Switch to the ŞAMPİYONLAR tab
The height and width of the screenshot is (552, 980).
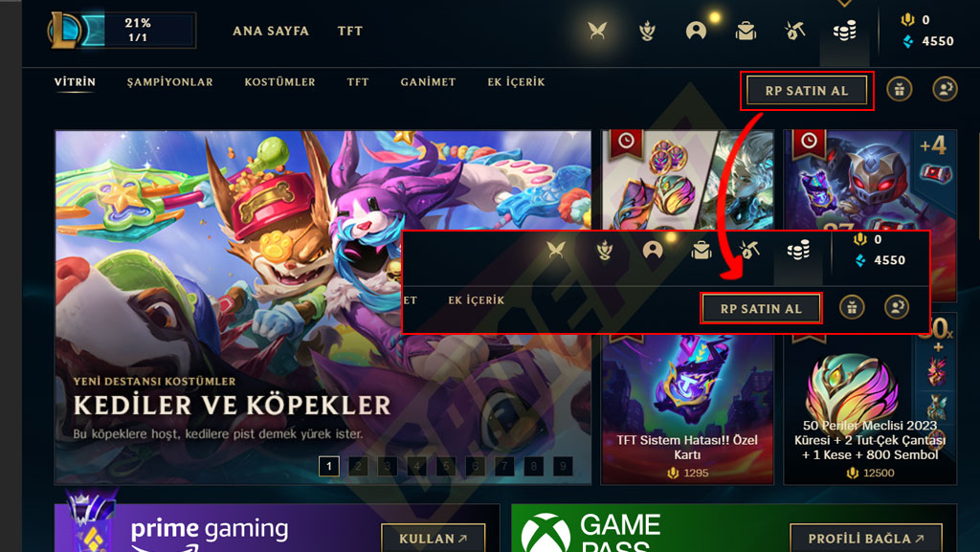pos(170,82)
